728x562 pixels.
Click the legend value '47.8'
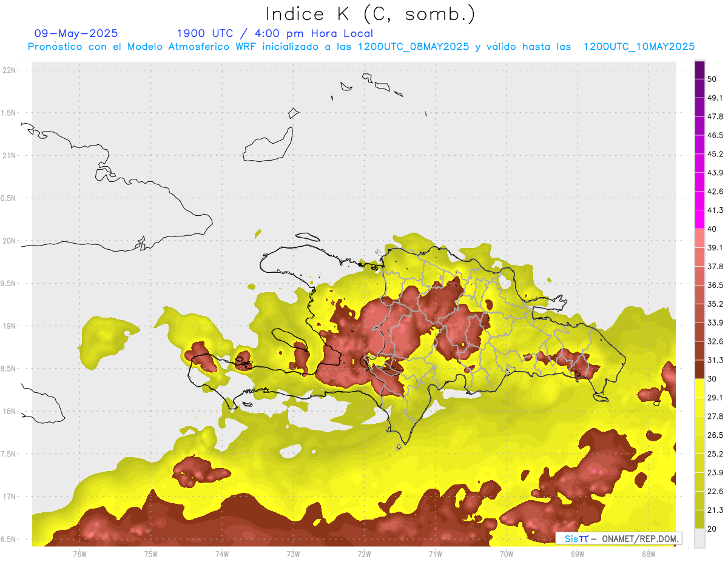715,116
